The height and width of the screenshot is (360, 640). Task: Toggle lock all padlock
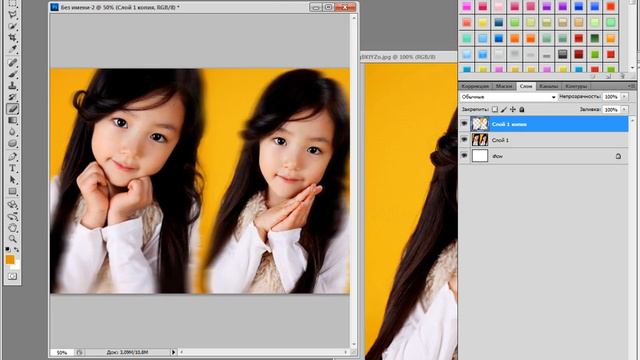point(522,109)
